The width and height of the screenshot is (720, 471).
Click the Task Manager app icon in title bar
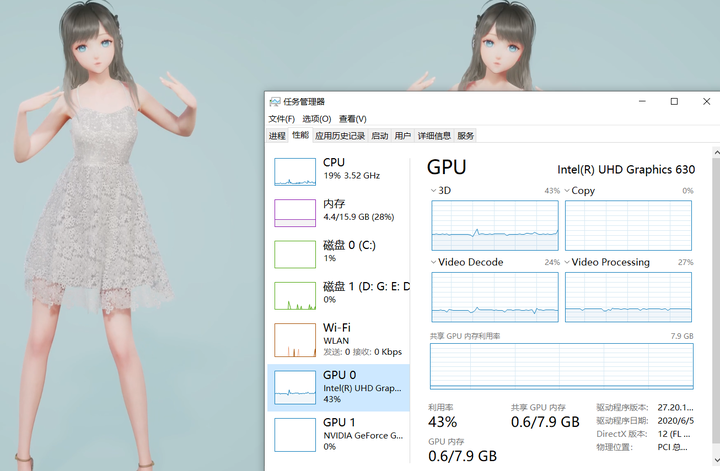click(275, 101)
